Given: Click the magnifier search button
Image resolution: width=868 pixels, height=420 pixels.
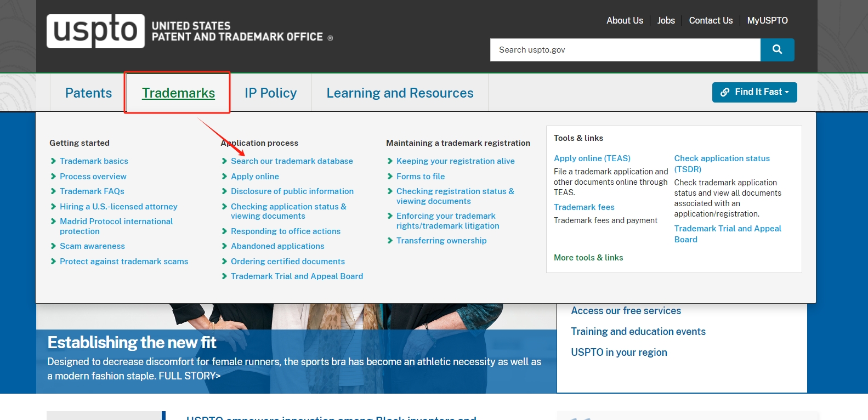Looking at the screenshot, I should pyautogui.click(x=777, y=50).
